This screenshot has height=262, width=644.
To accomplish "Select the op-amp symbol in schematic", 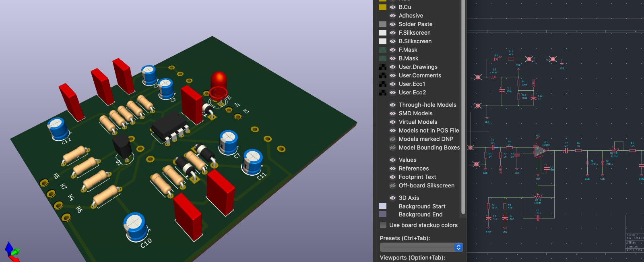I will pyautogui.click(x=540, y=151).
